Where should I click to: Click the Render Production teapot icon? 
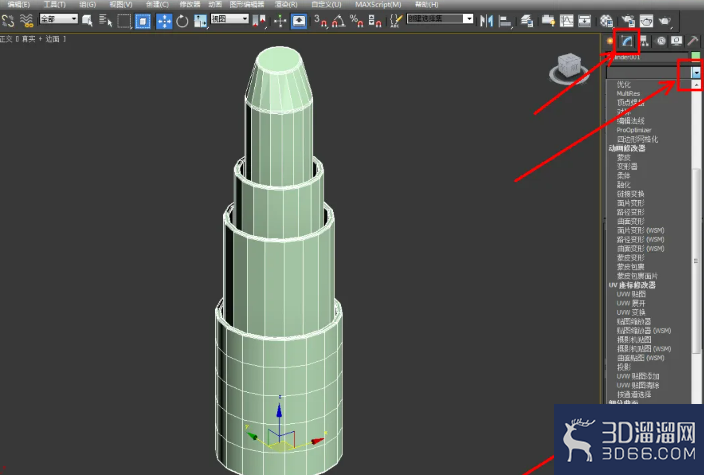(664, 21)
